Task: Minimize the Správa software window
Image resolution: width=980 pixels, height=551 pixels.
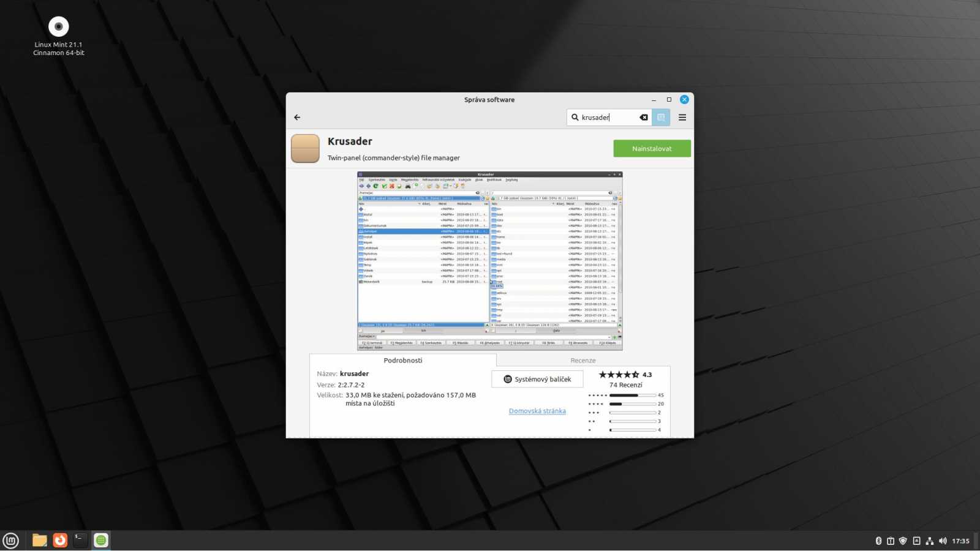Action: tap(654, 100)
